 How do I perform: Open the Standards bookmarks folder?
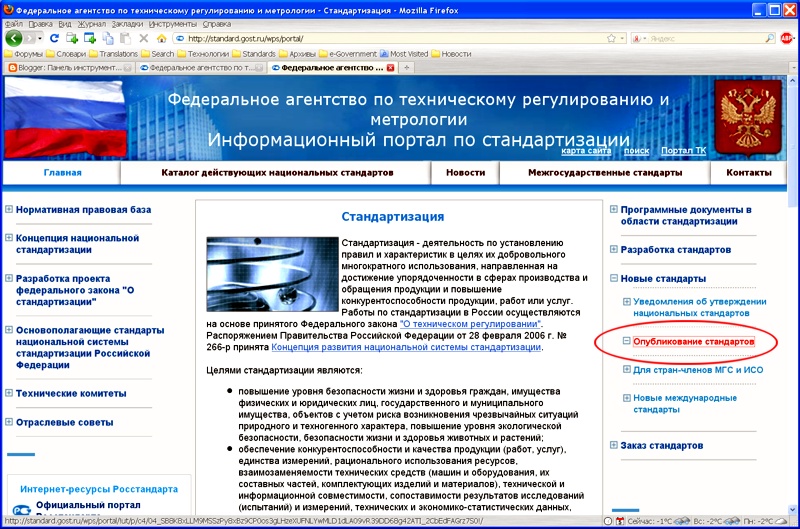click(x=254, y=54)
